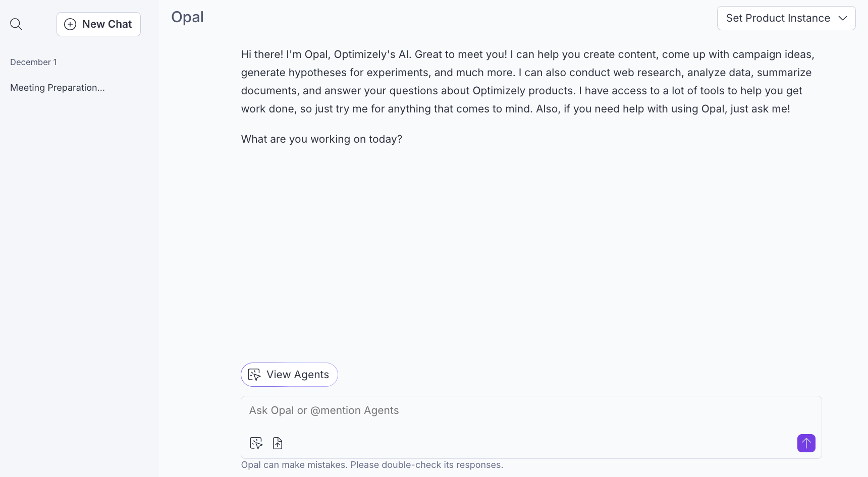
Task: Open the Meeting Preparation chat
Action: tap(58, 88)
